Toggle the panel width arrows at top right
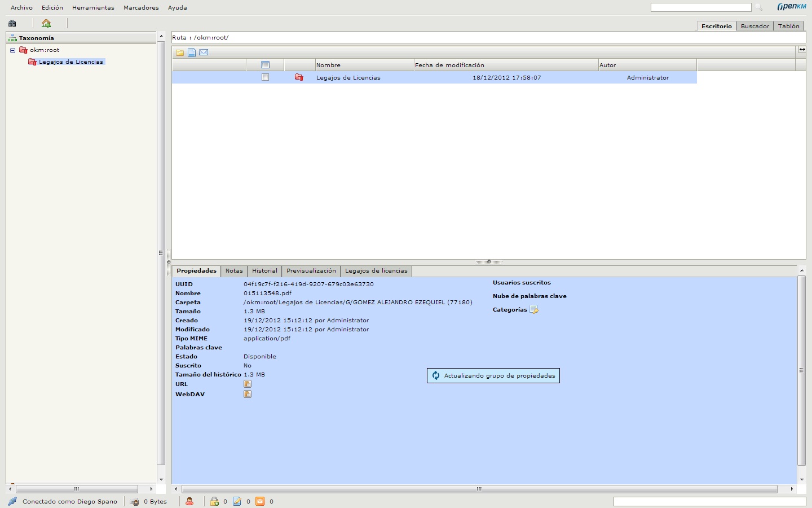The height and width of the screenshot is (508, 812). point(802,50)
